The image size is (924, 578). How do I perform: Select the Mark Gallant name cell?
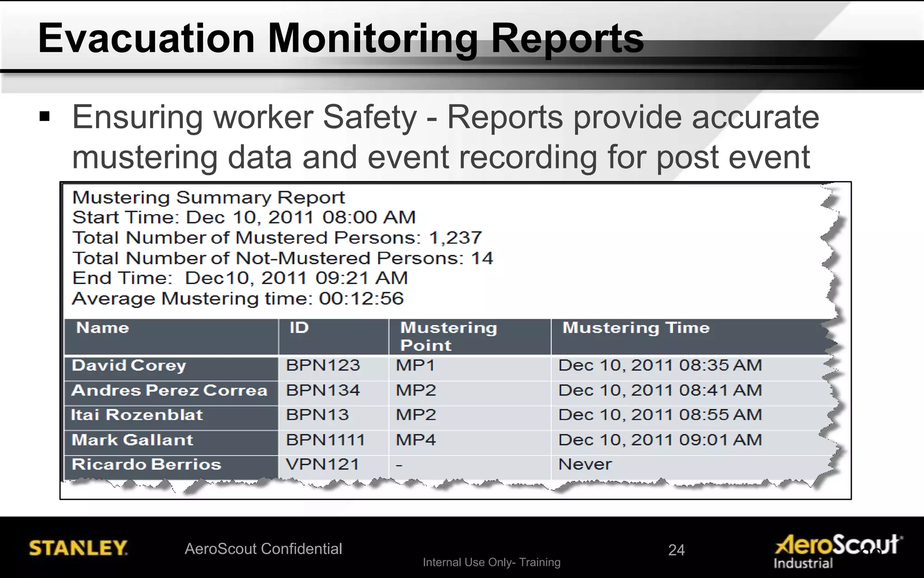171,443
